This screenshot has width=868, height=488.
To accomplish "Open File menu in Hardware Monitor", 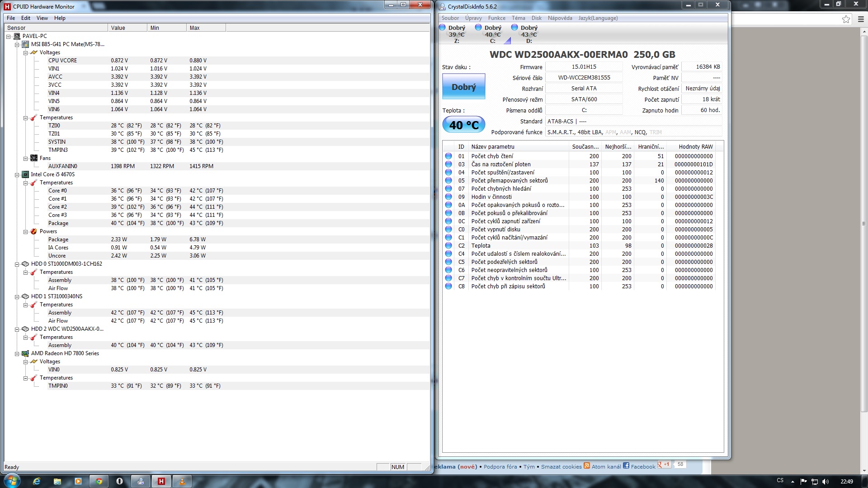I will click(x=11, y=18).
